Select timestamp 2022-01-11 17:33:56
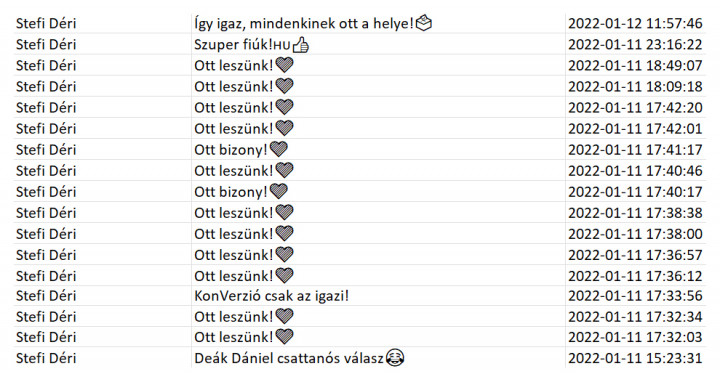720x382 pixels. pos(635,296)
